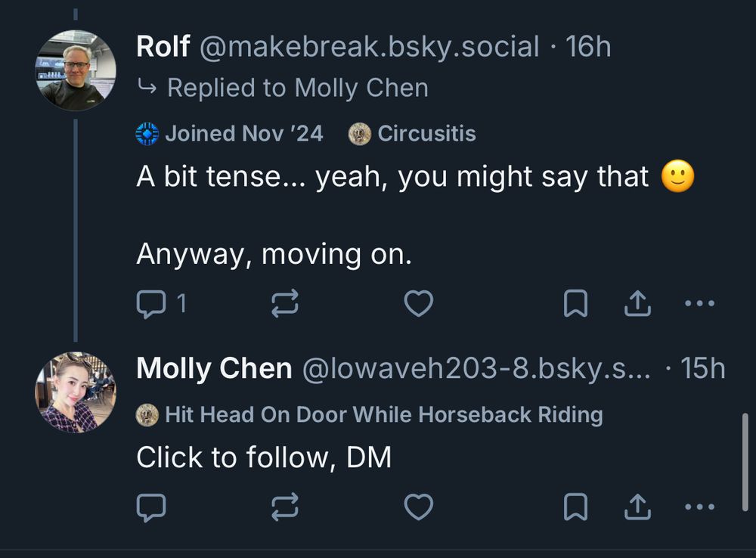Open Rolf's post timestamp '16h'
756x558 pixels.
click(593, 45)
